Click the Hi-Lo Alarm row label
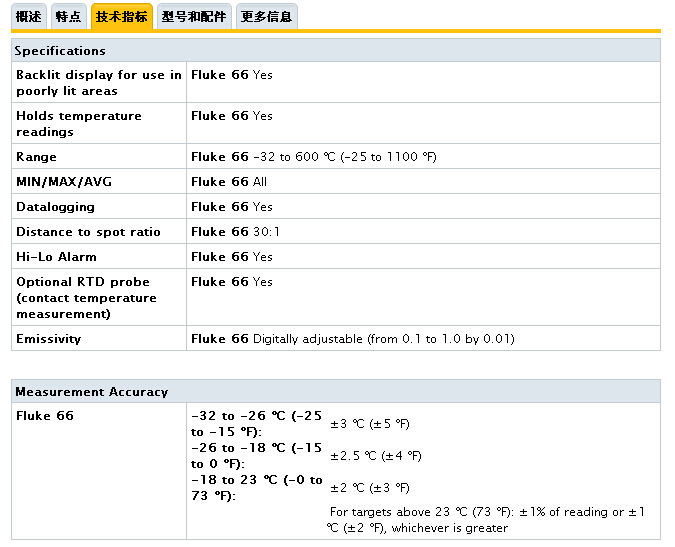The image size is (675, 547). pos(56,257)
